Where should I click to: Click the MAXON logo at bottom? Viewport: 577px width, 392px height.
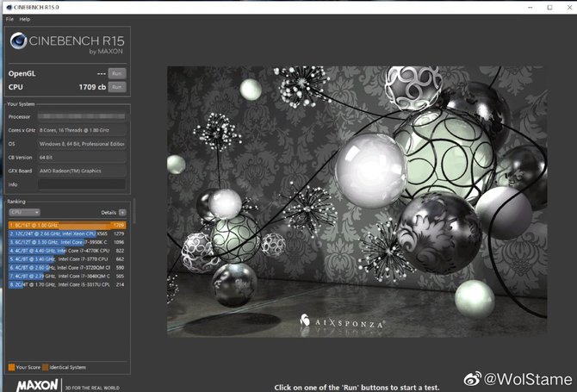click(x=37, y=385)
